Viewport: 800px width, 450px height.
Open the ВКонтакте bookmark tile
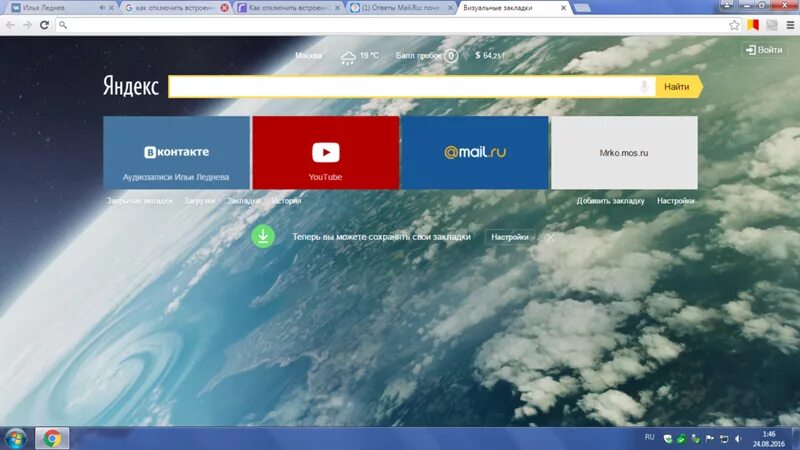pos(177,153)
